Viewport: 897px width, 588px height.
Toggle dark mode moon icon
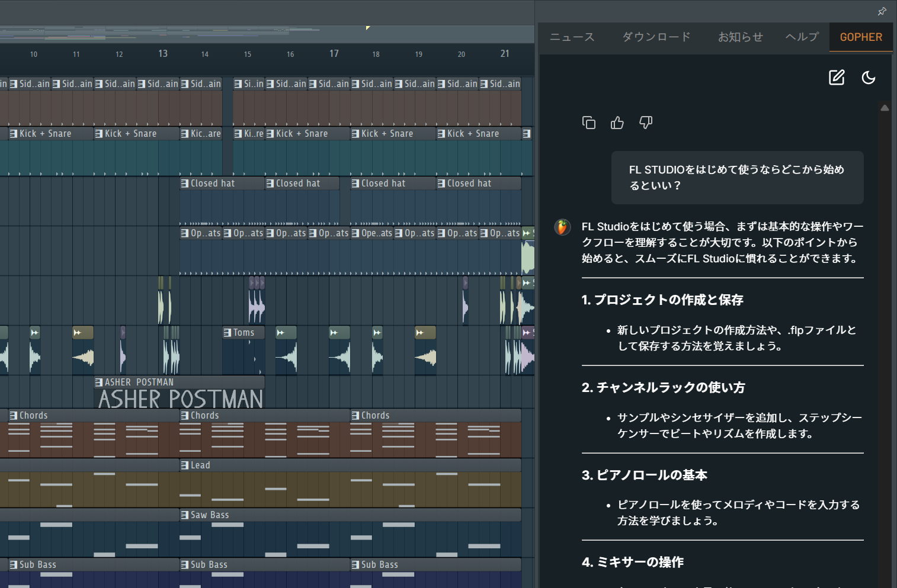[x=869, y=78]
